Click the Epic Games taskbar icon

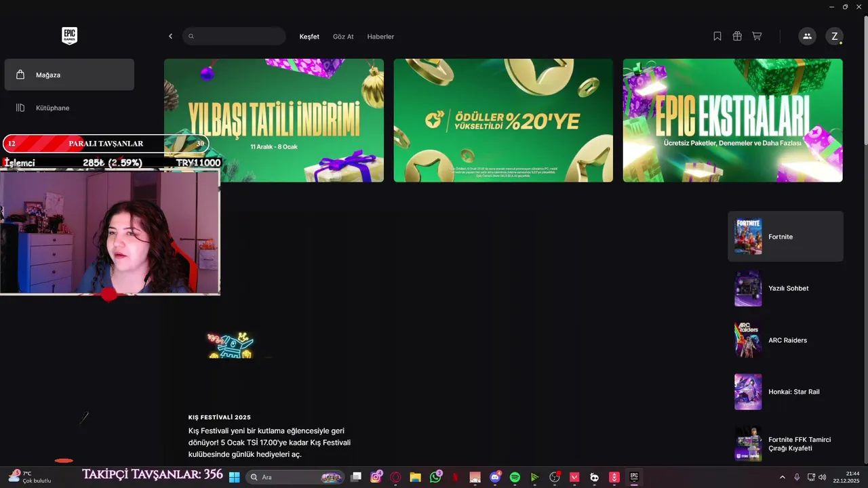click(x=634, y=477)
